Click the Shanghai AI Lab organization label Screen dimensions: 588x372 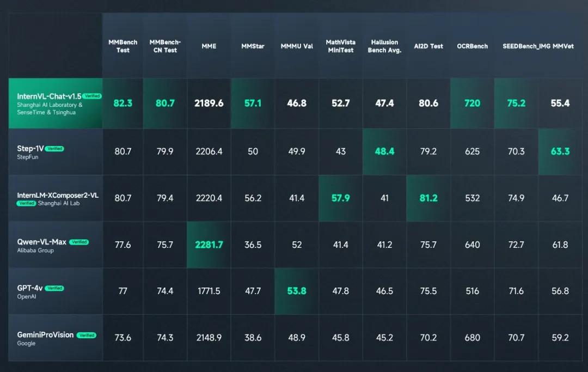(x=59, y=203)
